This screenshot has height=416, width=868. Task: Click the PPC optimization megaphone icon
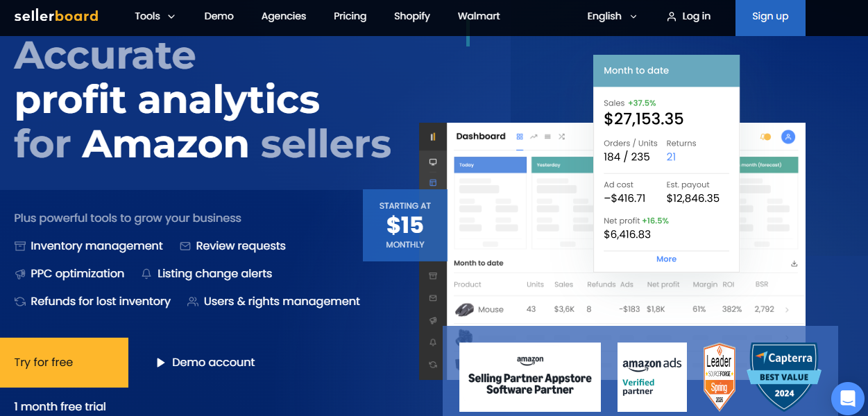(x=20, y=274)
